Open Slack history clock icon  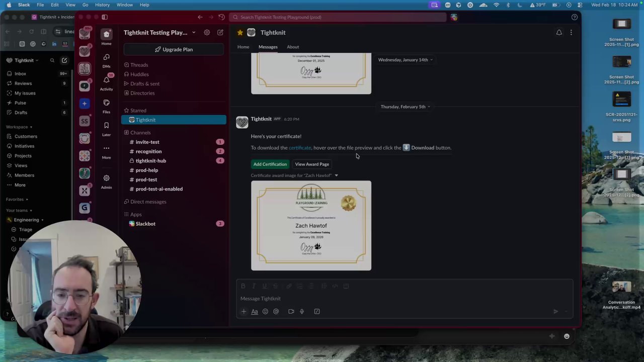[221, 17]
